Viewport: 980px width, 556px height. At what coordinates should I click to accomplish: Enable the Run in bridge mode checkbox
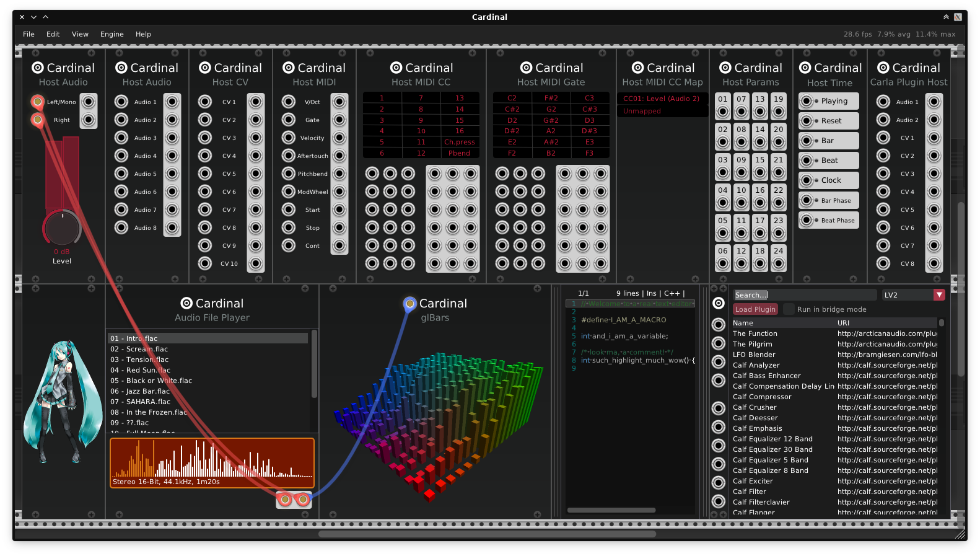pyautogui.click(x=789, y=309)
